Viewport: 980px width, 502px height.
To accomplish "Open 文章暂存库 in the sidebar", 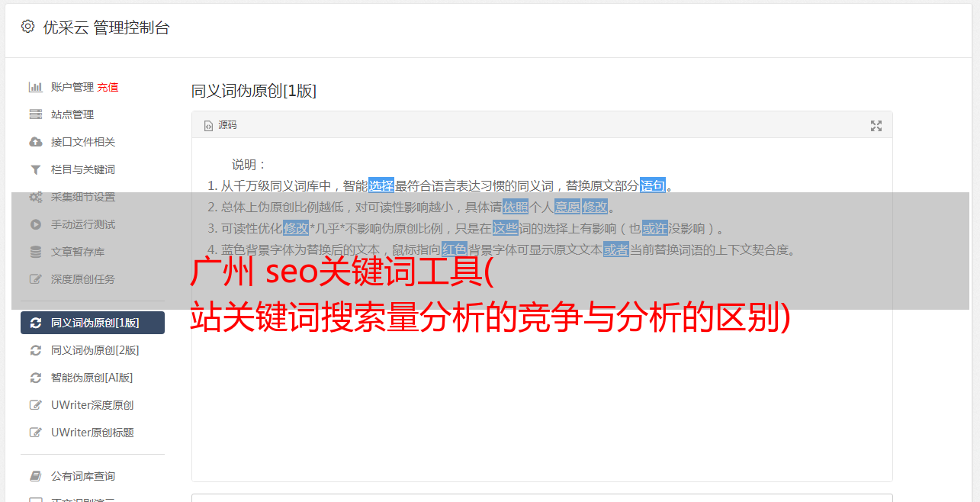I will [92, 252].
